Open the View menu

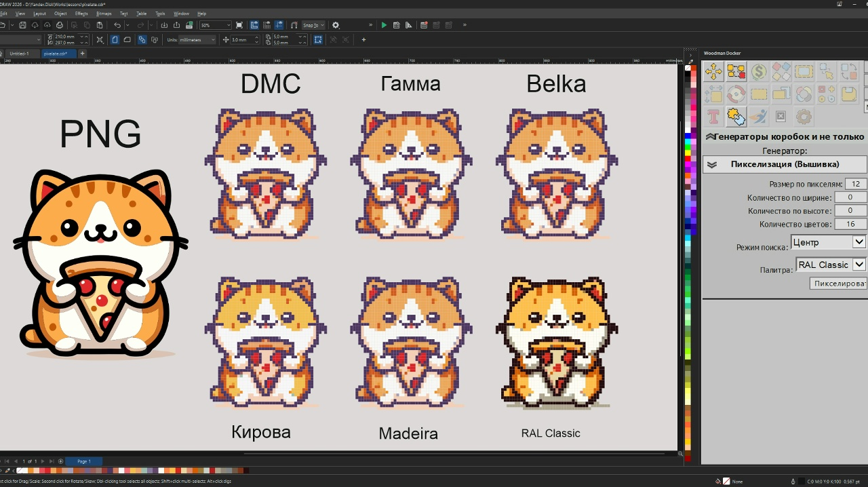coord(20,14)
